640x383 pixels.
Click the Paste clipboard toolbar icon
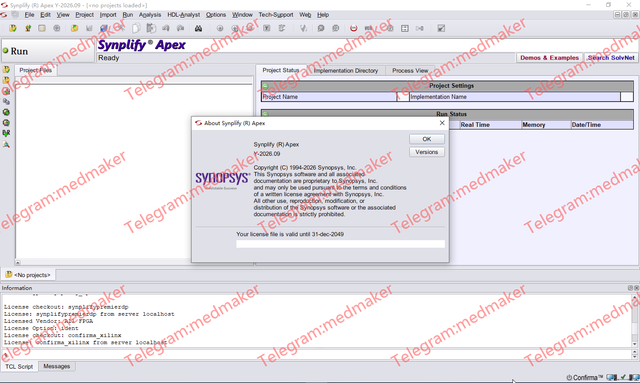point(151,28)
